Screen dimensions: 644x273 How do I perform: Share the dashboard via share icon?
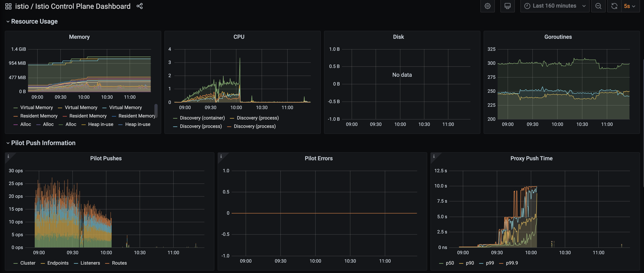140,6
